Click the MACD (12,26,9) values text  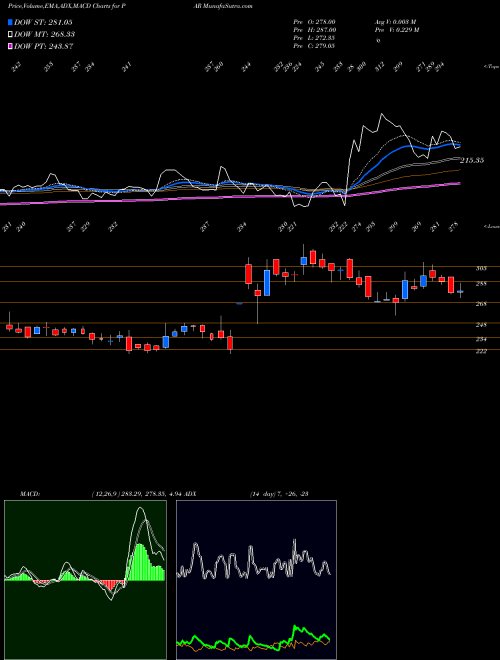point(137,494)
